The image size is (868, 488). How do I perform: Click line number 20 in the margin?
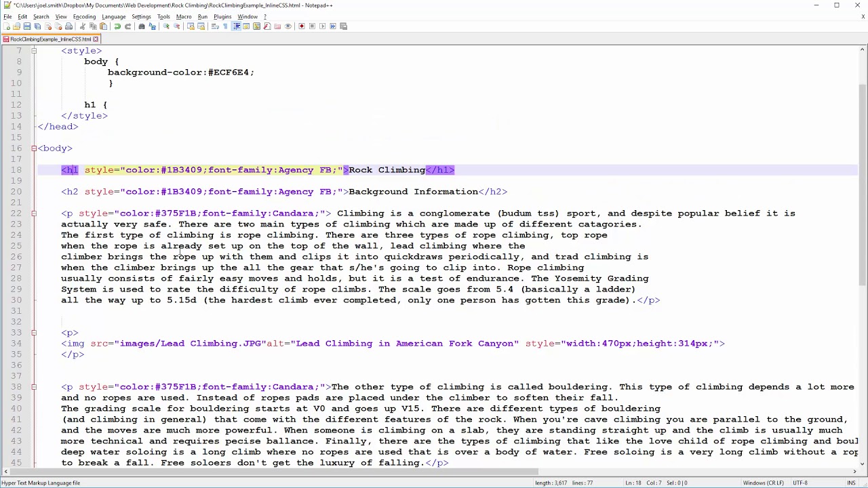[x=16, y=192]
